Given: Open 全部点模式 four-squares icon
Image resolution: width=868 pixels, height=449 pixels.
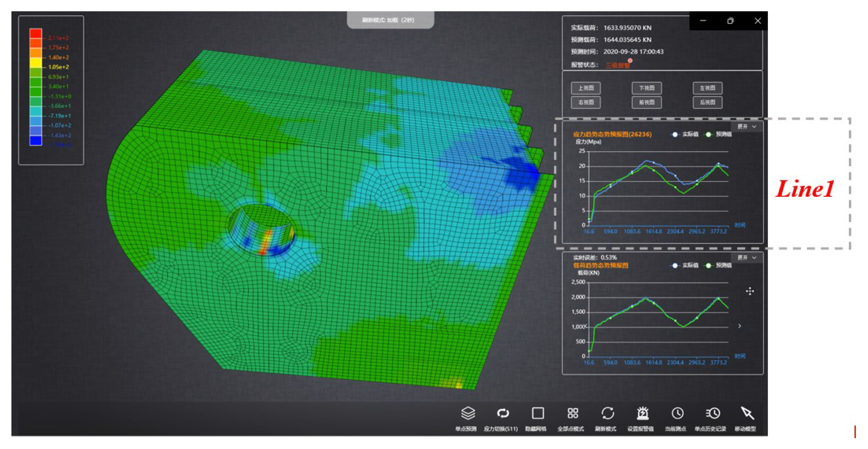Looking at the screenshot, I should click(573, 413).
